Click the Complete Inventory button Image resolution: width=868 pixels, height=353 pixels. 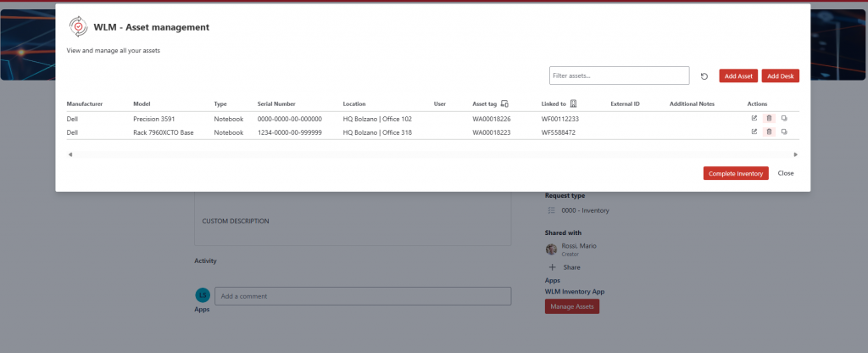pyautogui.click(x=736, y=173)
